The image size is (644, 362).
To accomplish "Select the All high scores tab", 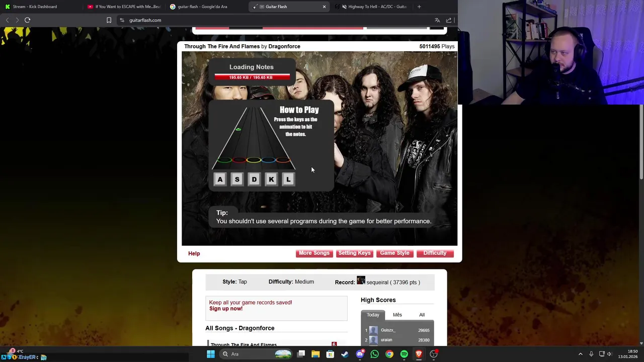I will pyautogui.click(x=422, y=315).
